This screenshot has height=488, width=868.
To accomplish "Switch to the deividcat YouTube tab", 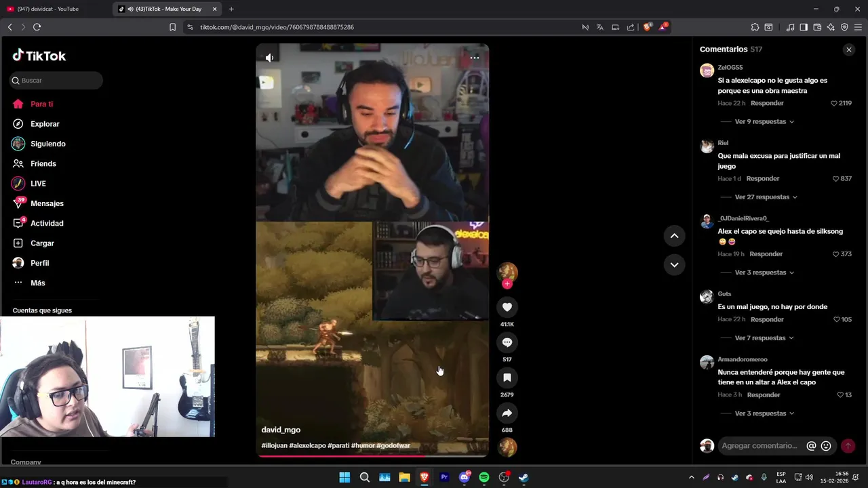I will click(x=49, y=9).
